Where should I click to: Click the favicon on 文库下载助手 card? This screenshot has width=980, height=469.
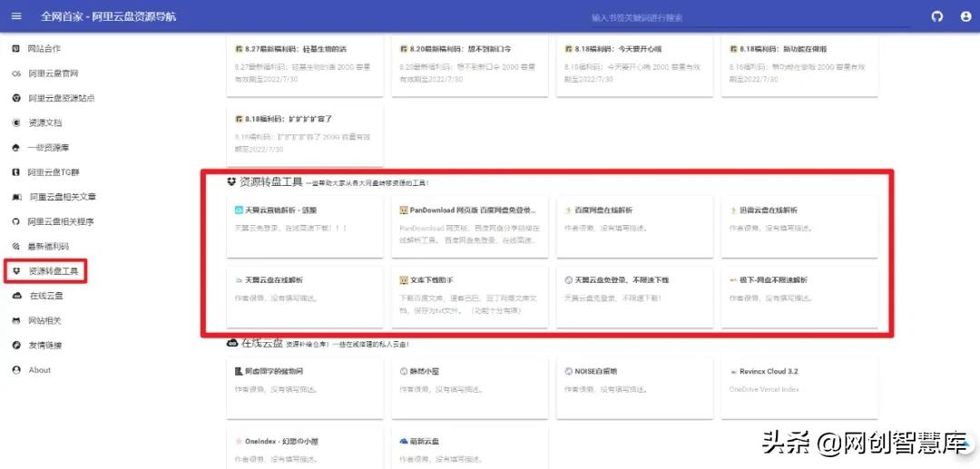tap(404, 280)
